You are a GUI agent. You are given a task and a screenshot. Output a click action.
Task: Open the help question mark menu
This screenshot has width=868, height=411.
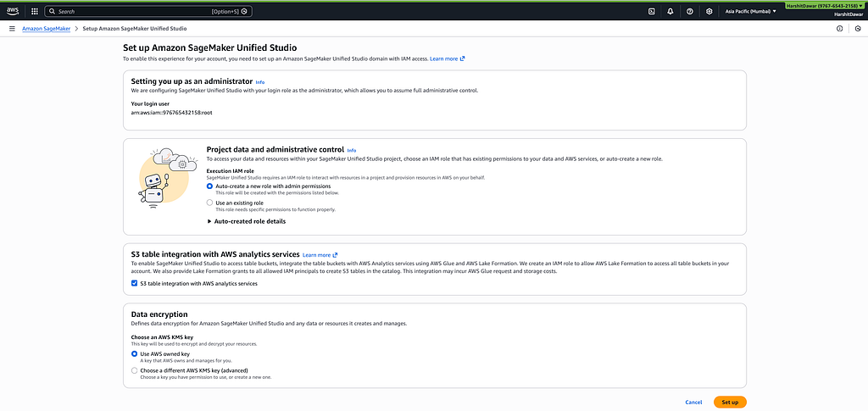[690, 11]
